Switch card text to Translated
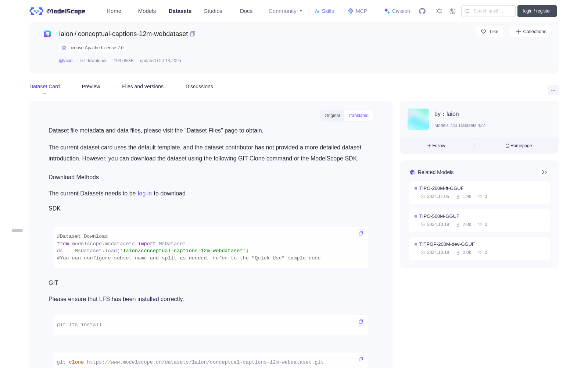Viewport: 588px width, 368px height. pyautogui.click(x=358, y=116)
